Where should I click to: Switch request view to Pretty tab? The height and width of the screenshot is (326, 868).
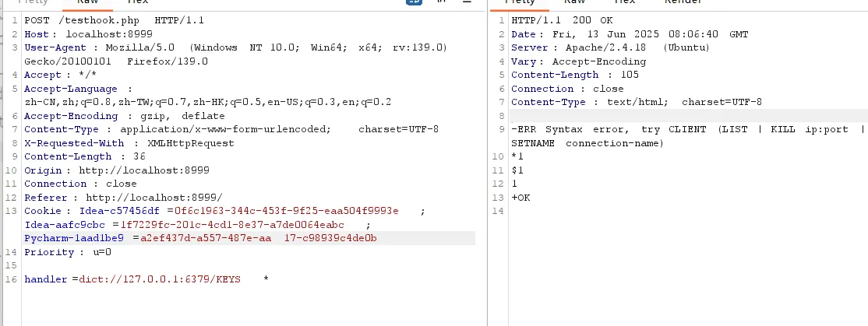pos(33,2)
